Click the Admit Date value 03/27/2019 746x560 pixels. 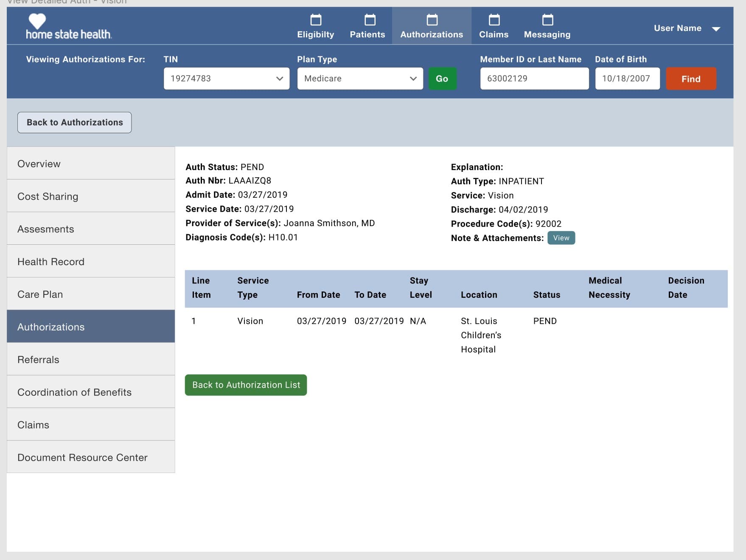[263, 195]
